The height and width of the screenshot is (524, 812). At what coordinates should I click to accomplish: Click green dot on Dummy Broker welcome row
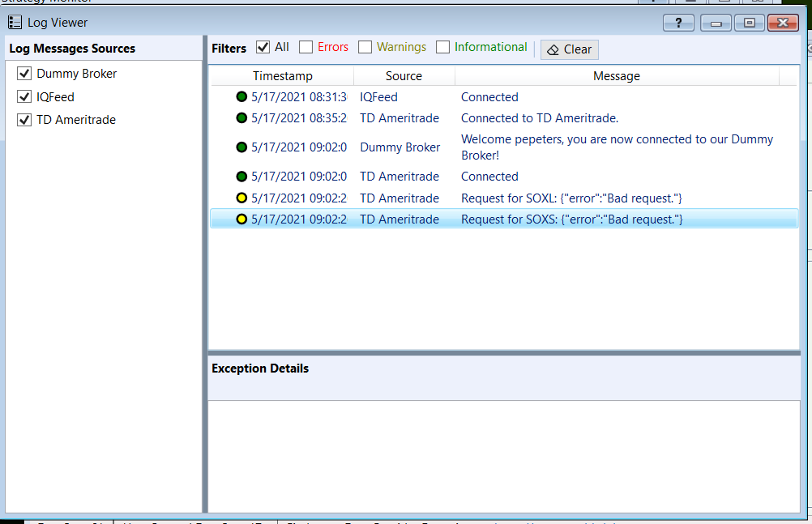(x=241, y=147)
